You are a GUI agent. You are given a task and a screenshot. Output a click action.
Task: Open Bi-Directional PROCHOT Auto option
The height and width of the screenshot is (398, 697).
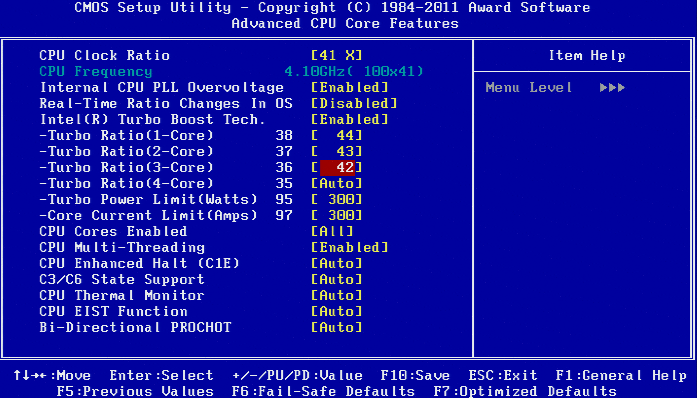[x=336, y=328]
